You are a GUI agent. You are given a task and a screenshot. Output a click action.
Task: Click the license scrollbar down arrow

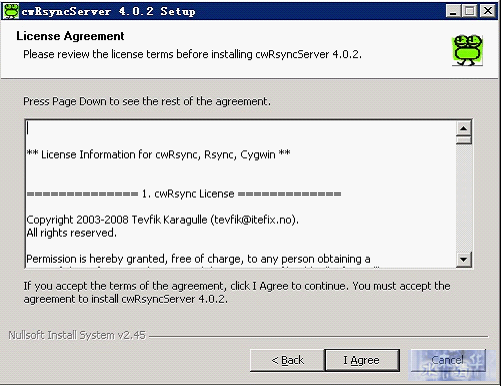pos(464,259)
